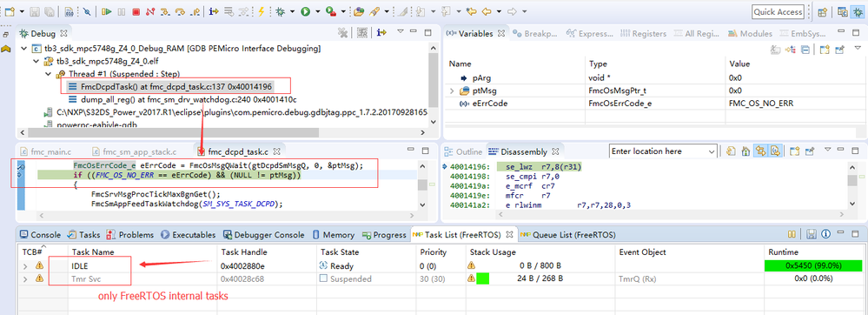Click the yellow lightning Flash icon
868x315 pixels.
click(x=261, y=11)
